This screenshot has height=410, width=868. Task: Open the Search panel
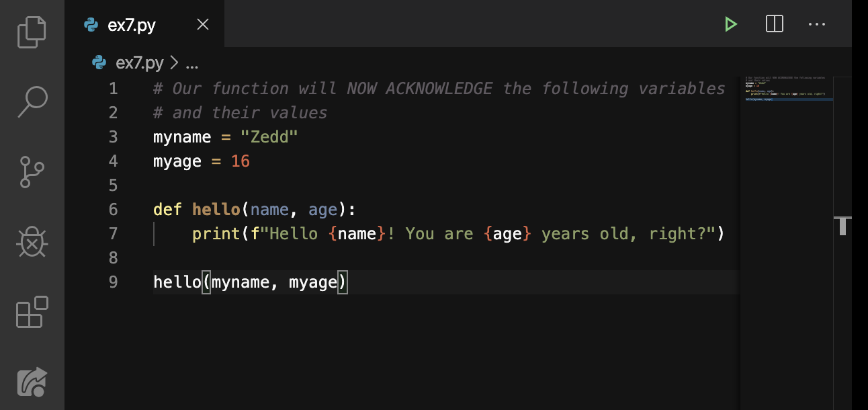coord(32,101)
